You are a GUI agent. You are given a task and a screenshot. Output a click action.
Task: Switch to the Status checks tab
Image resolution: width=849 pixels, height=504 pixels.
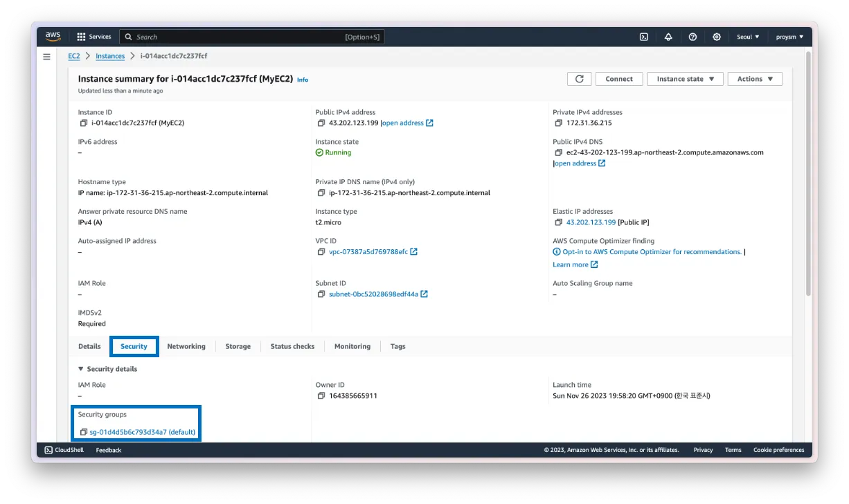[292, 346]
